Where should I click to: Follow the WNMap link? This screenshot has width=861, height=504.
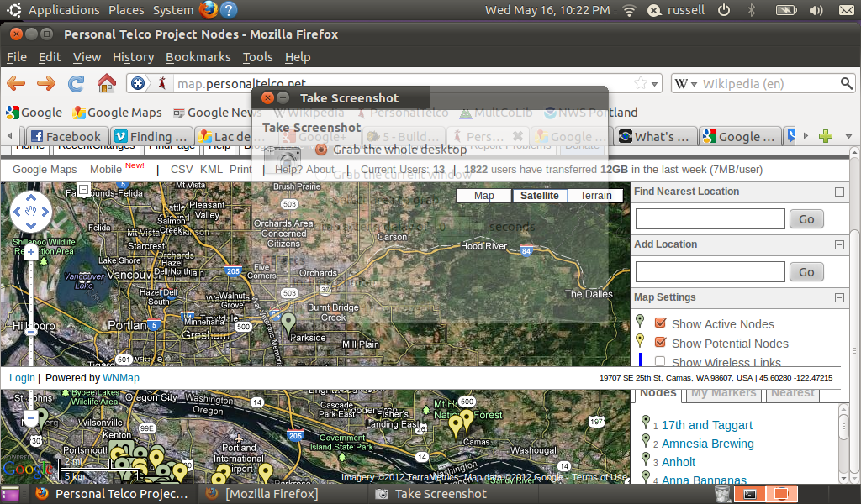point(121,378)
